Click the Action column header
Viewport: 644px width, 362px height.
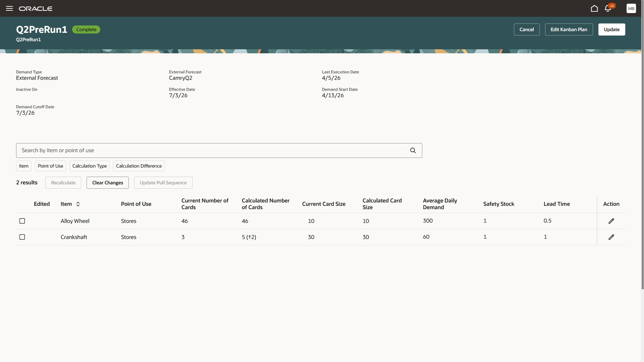(611, 204)
